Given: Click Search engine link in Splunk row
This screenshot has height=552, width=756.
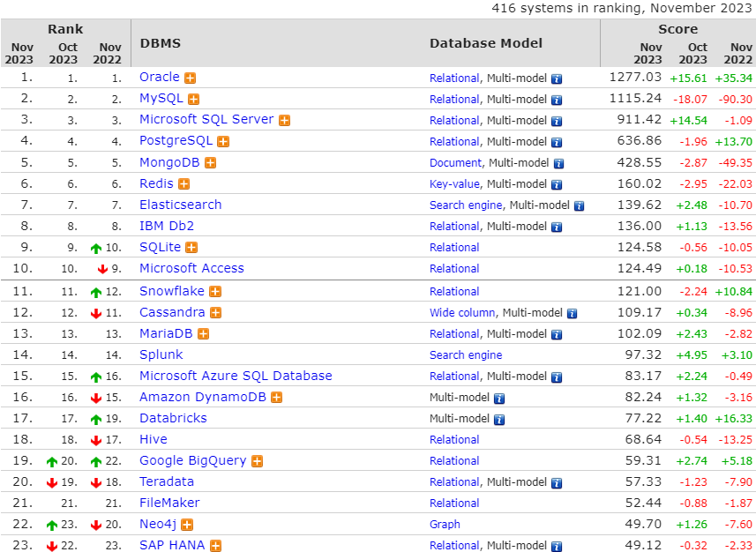Looking at the screenshot, I should pos(466,355).
